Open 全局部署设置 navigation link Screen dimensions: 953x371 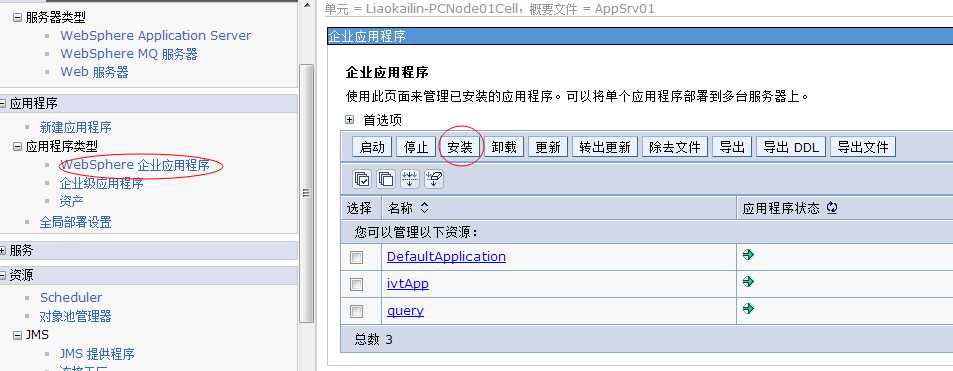pos(75,223)
